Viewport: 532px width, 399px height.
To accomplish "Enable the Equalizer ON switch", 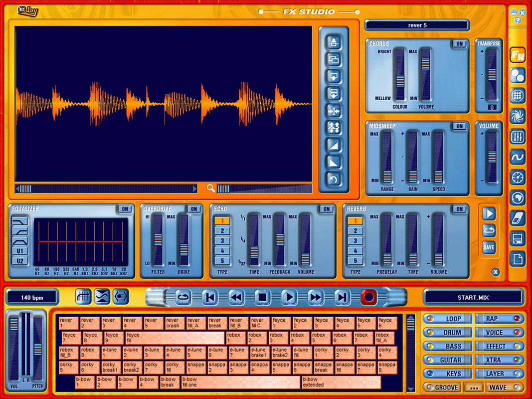I will click(x=124, y=209).
